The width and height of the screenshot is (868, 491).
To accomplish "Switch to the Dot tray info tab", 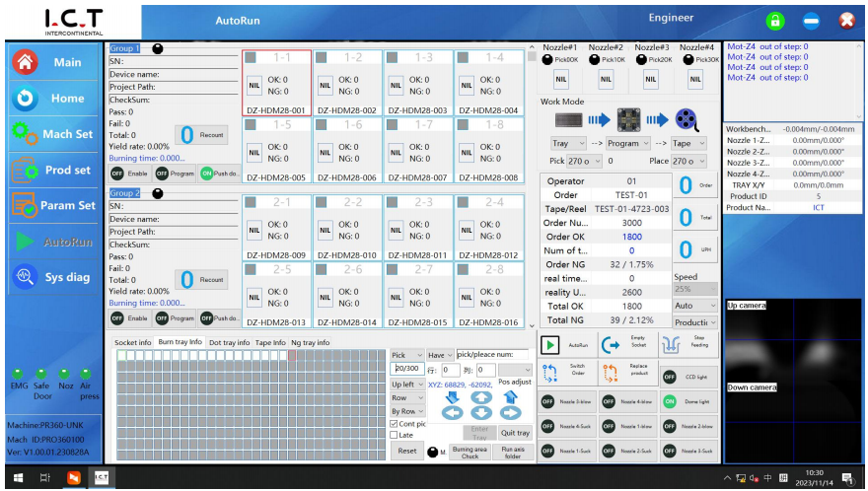I will (229, 342).
